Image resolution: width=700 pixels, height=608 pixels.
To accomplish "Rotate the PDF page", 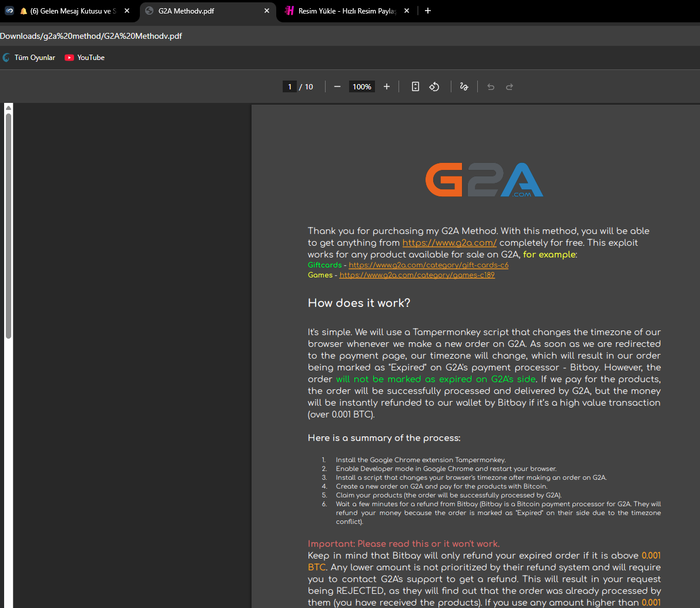I will click(x=434, y=86).
